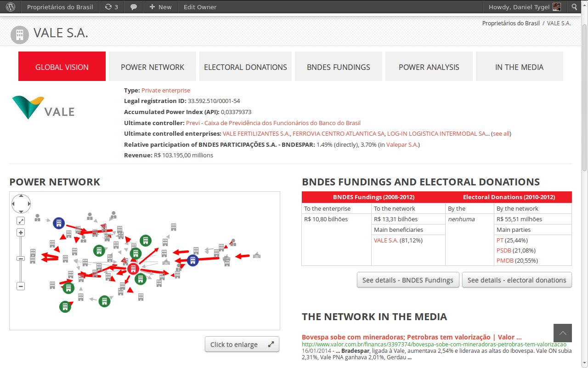Image resolution: width=588 pixels, height=368 pixels.
Task: Open VALE FERTILIZANTES S.A. link
Action: [x=256, y=134]
